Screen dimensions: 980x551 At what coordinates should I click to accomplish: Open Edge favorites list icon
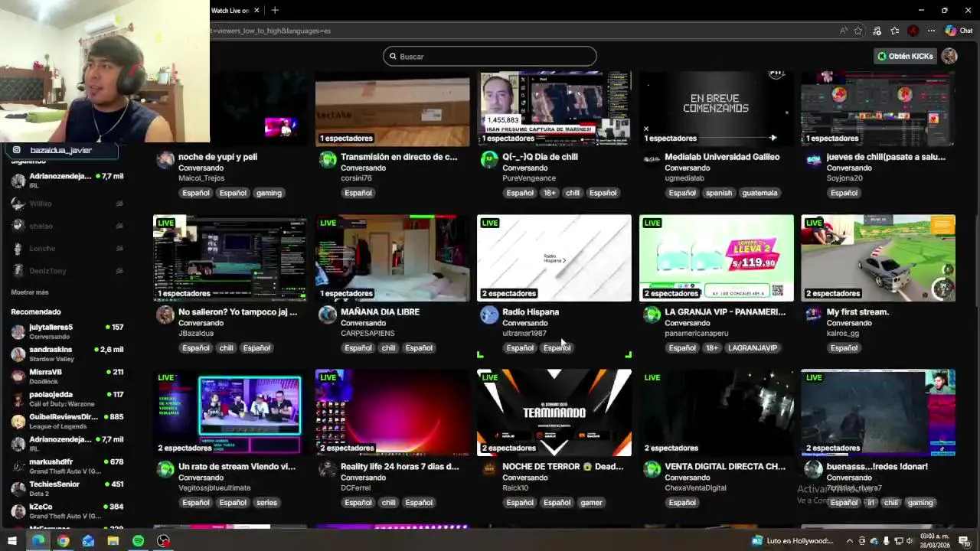[x=894, y=31]
